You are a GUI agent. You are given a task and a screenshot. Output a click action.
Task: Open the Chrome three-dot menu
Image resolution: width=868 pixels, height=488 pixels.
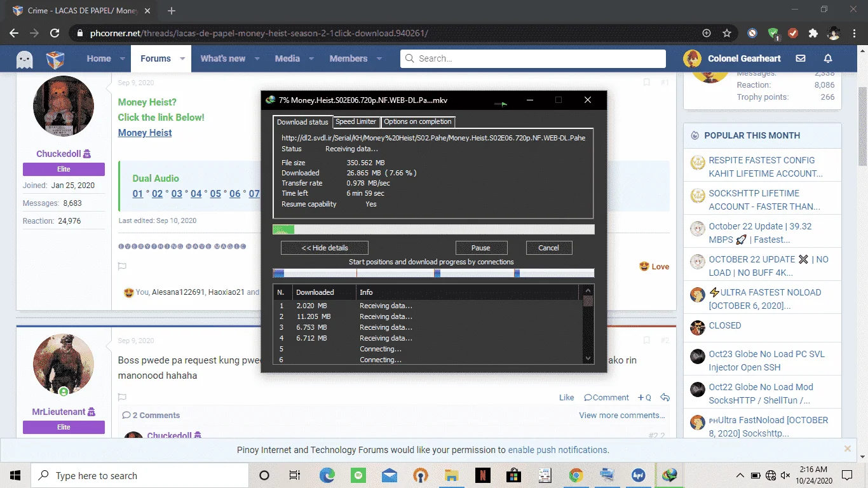[x=854, y=33]
